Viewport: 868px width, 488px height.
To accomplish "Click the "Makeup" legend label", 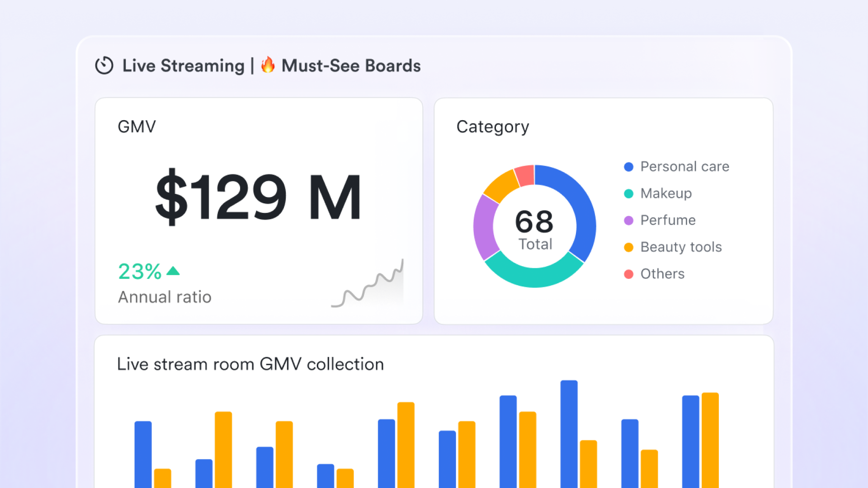I will [x=666, y=193].
